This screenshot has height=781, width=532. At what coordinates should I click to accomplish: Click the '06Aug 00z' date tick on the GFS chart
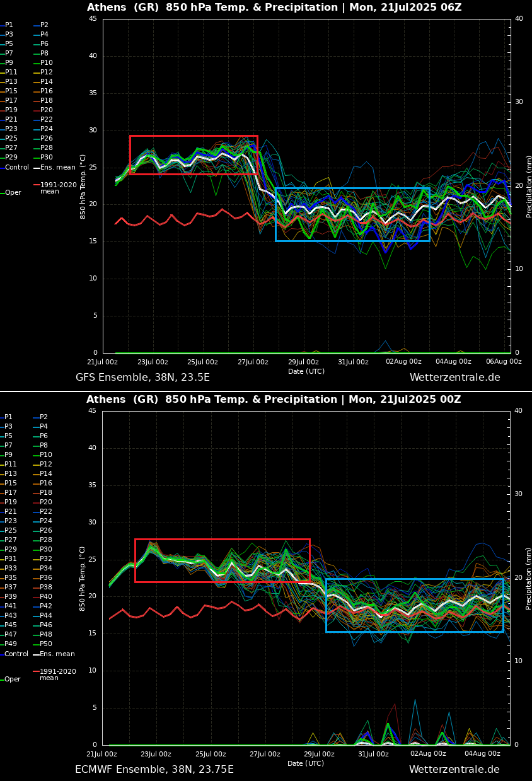(x=504, y=362)
